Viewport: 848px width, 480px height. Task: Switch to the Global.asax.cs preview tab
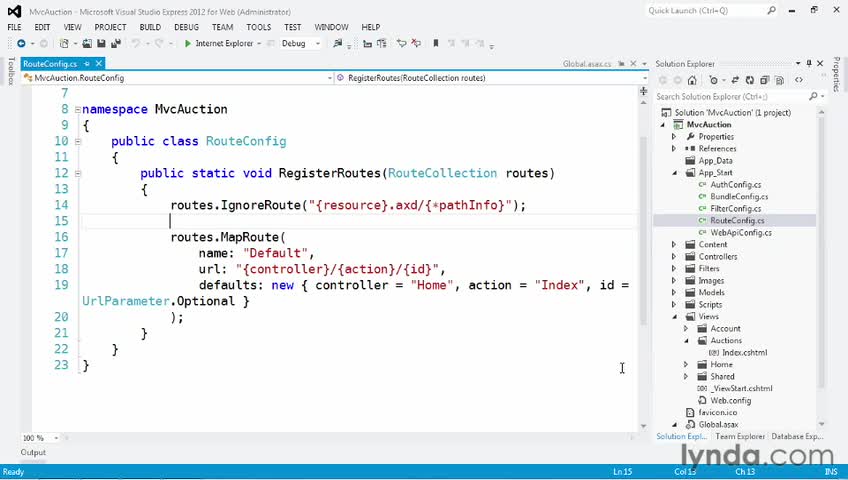pos(587,64)
